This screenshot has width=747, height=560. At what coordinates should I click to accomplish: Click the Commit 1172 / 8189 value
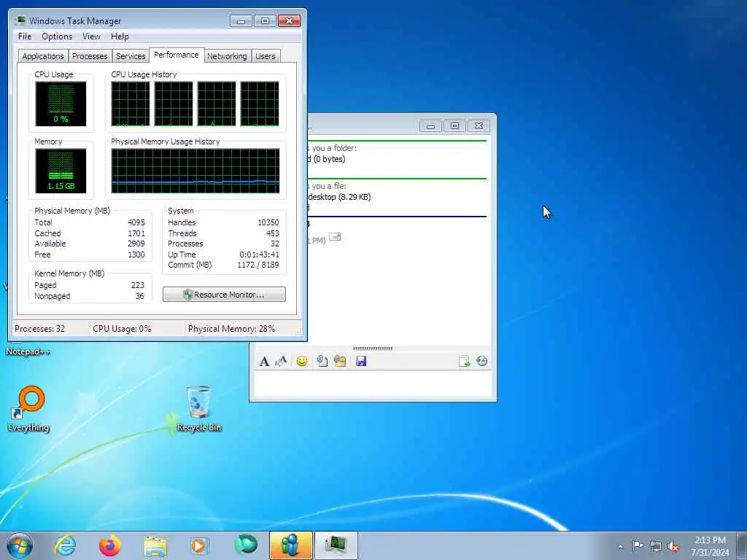pos(258,265)
